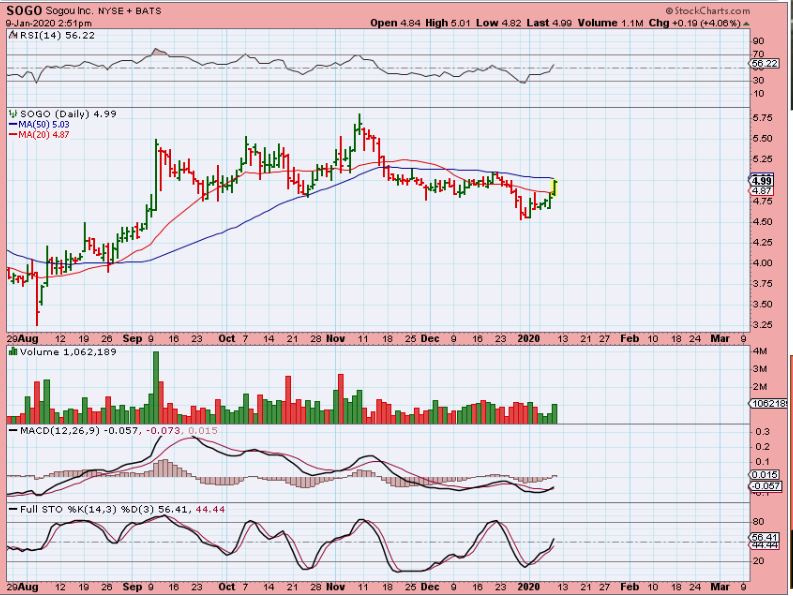
Task: Click the company name Sogou Inc.
Action: tap(69, 11)
